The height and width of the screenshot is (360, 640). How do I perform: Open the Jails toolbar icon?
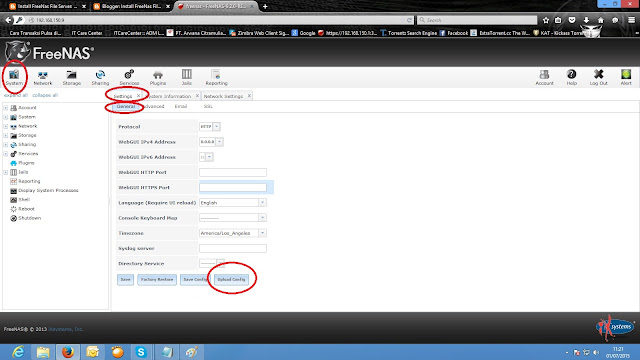(x=187, y=78)
